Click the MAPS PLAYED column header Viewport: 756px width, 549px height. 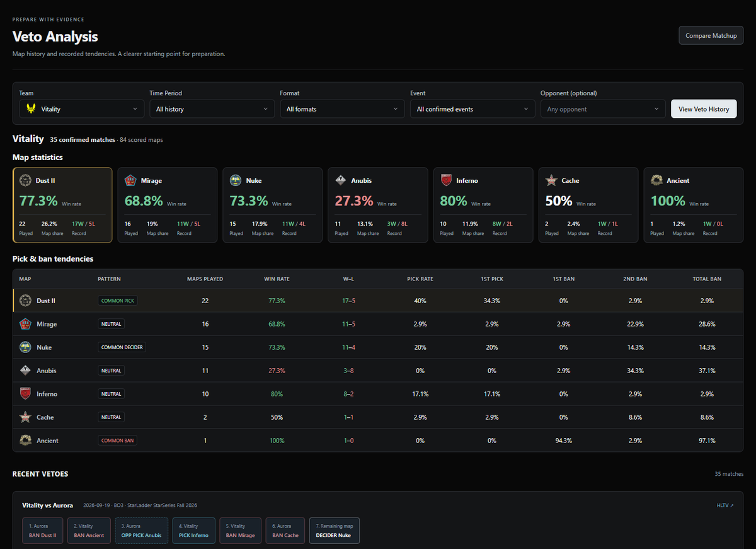pyautogui.click(x=205, y=279)
